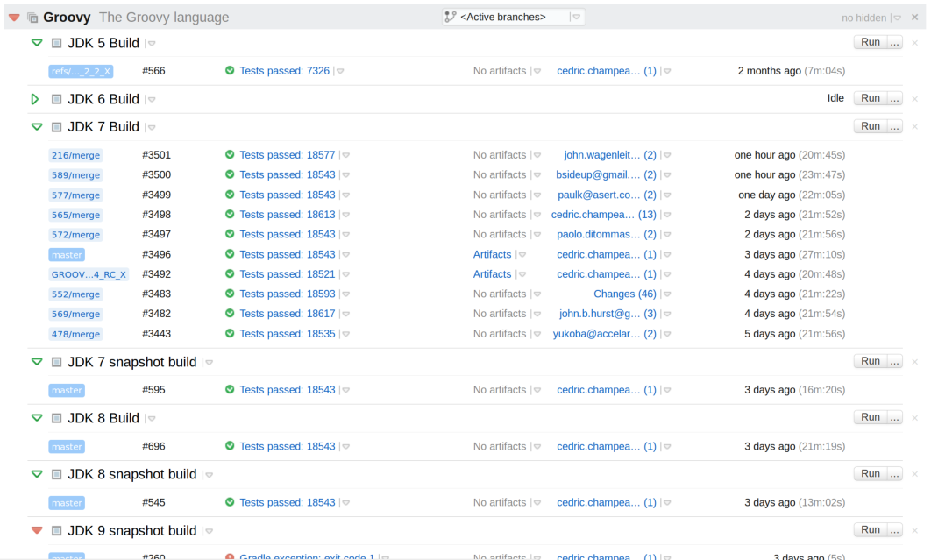The height and width of the screenshot is (560, 931).
Task: Click green success icon for build #595
Action: tap(230, 390)
